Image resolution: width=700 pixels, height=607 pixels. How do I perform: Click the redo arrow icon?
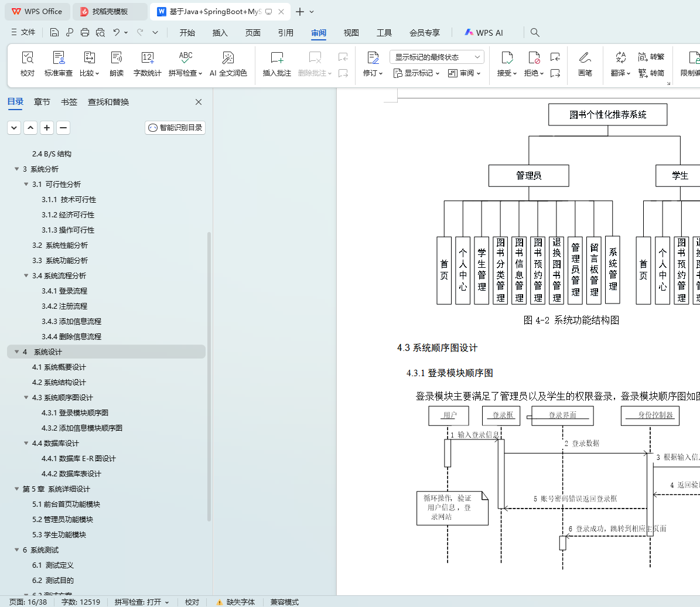(x=140, y=32)
